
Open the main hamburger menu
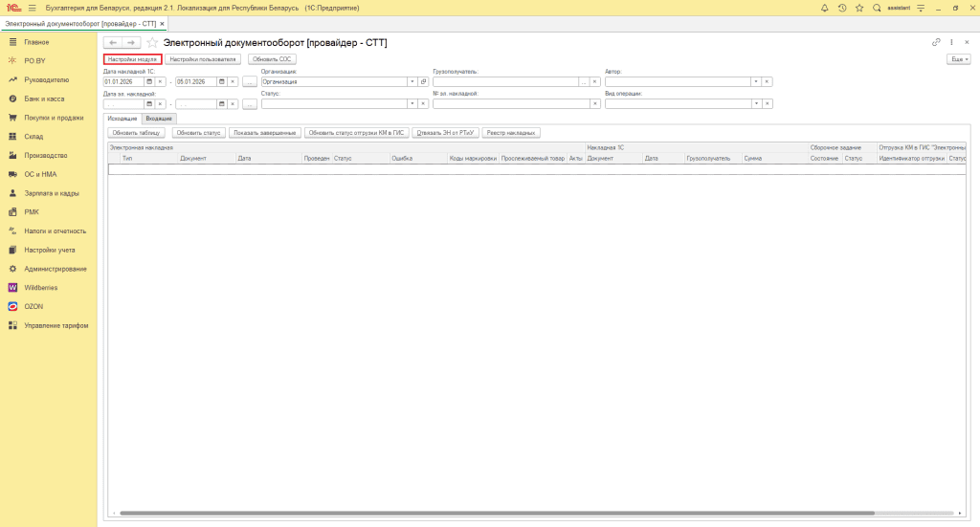click(x=33, y=8)
